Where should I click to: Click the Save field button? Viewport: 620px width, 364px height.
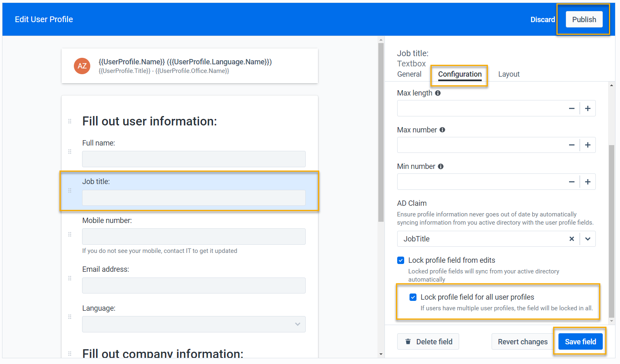pyautogui.click(x=581, y=342)
